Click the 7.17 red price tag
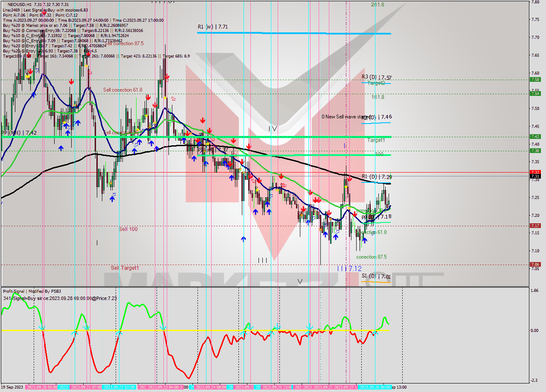546x392 pixels. [x=535, y=225]
